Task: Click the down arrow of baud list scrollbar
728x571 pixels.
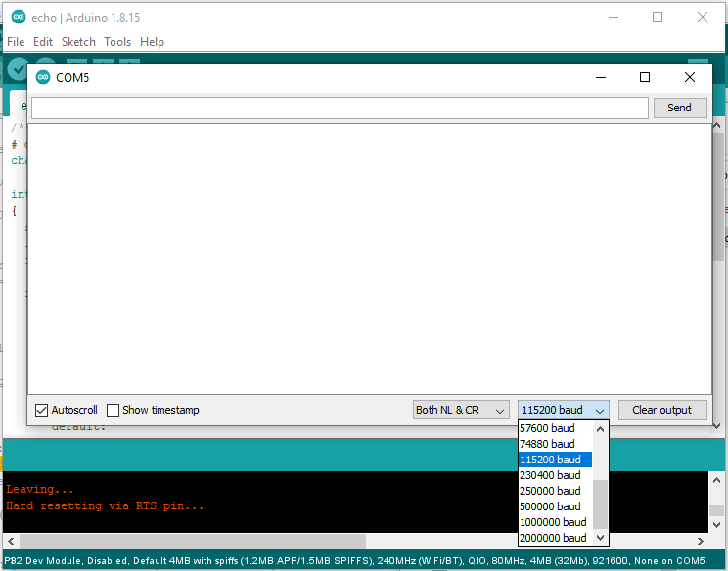Action: (x=601, y=538)
